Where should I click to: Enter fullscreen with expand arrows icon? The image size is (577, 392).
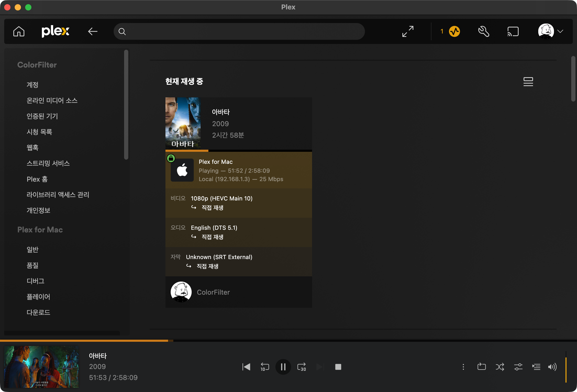pos(408,31)
